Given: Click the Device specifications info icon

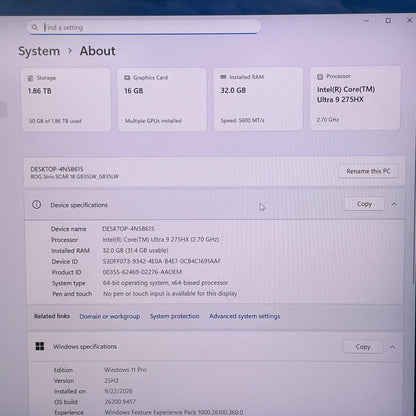Looking at the screenshot, I should (x=36, y=205).
